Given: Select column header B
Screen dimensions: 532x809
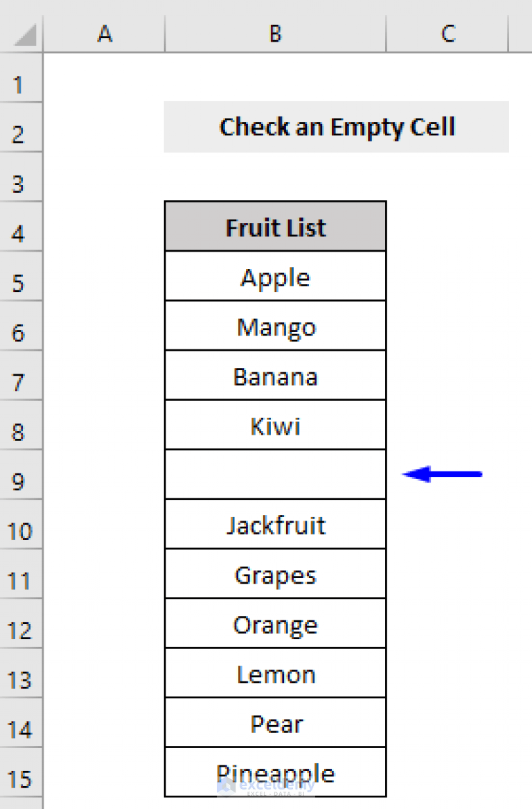Looking at the screenshot, I should [x=274, y=33].
